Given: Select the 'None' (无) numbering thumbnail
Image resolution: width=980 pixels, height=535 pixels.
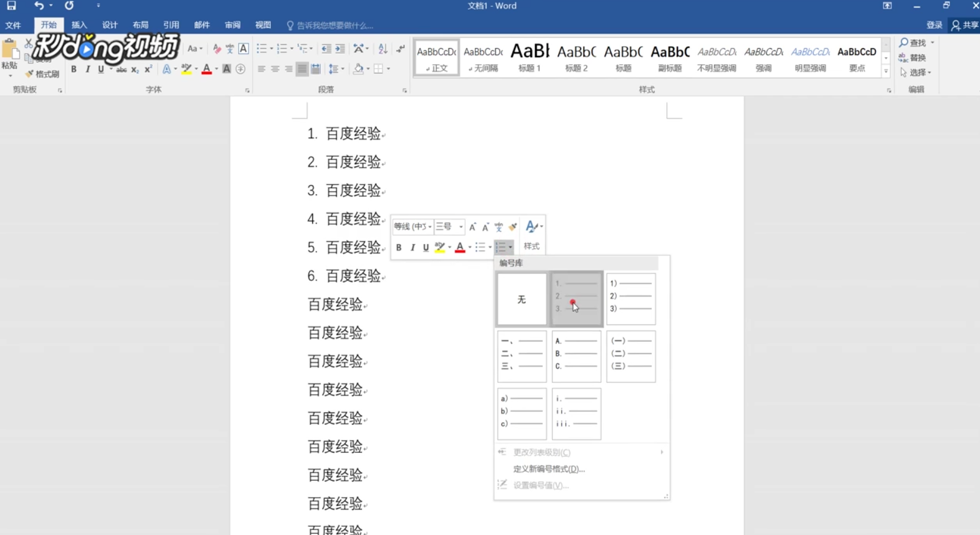Looking at the screenshot, I should tap(522, 300).
